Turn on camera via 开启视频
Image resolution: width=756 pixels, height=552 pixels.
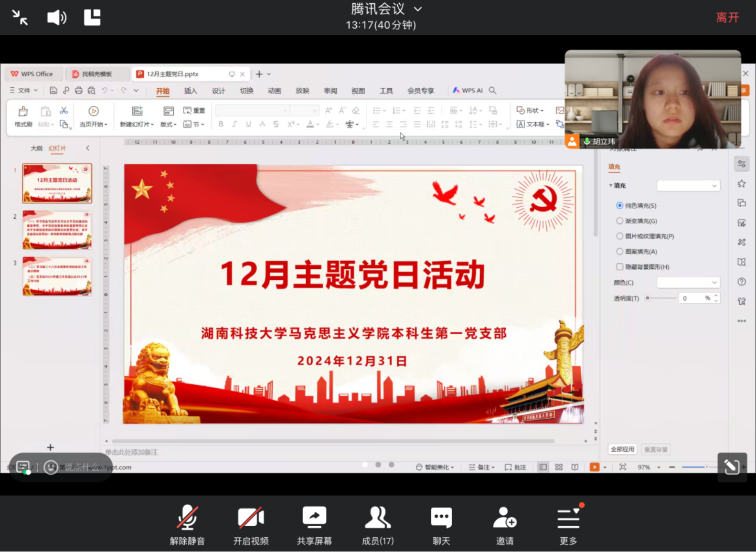point(251,524)
